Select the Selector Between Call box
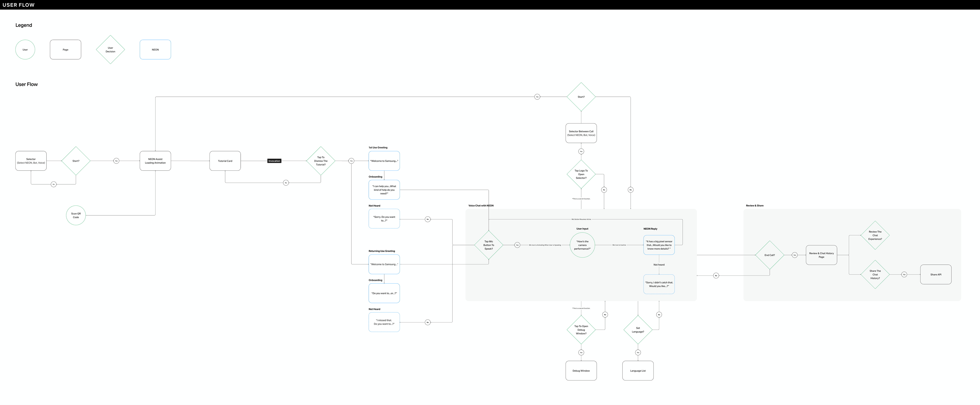 [x=581, y=133]
